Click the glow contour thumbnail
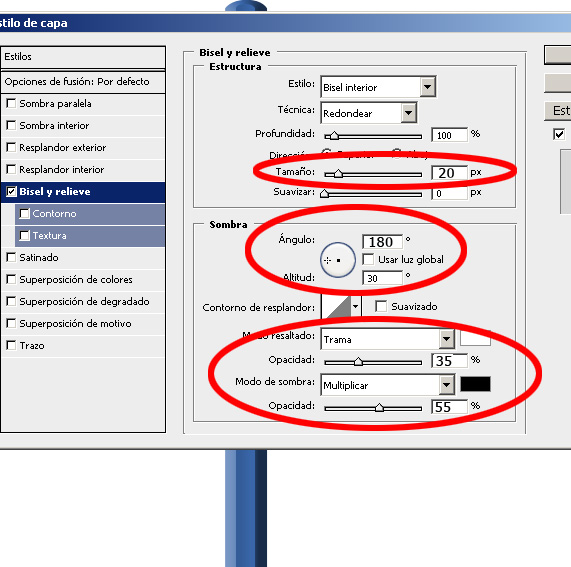This screenshot has width=571, height=567. (336, 306)
